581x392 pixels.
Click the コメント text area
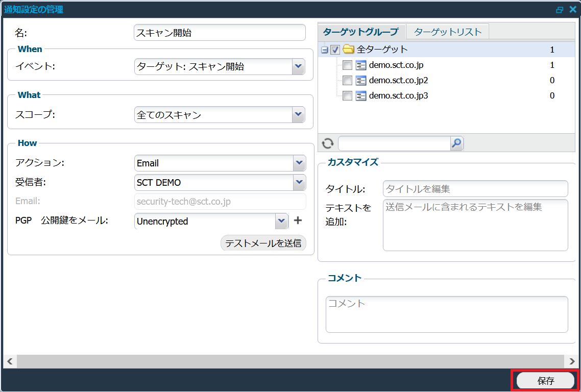click(447, 314)
